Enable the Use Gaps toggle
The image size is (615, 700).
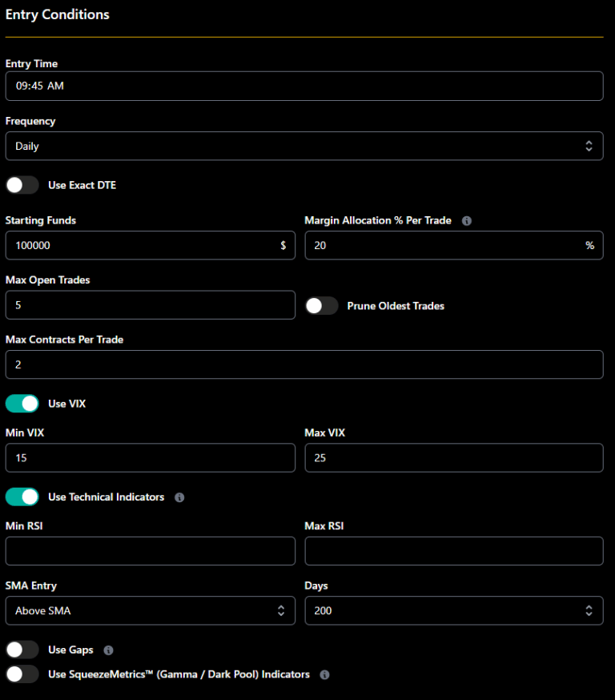click(22, 650)
